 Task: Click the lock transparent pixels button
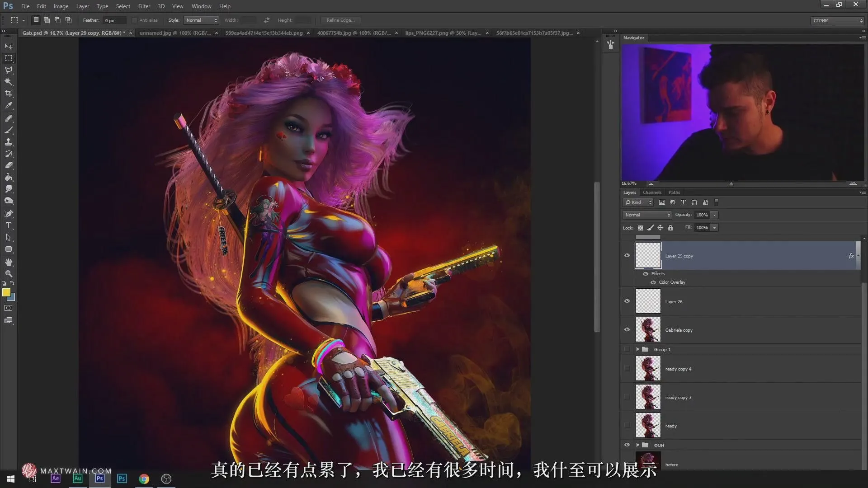[x=640, y=228]
